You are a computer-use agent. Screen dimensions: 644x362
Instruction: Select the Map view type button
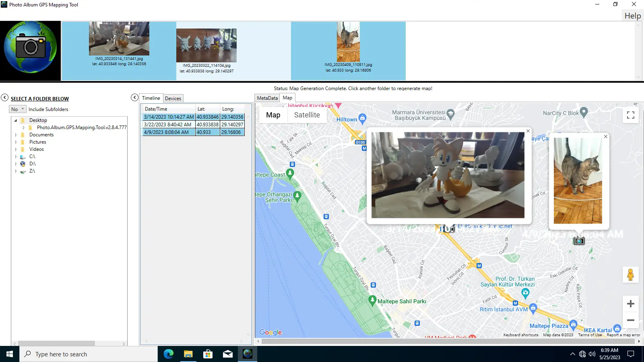click(273, 115)
